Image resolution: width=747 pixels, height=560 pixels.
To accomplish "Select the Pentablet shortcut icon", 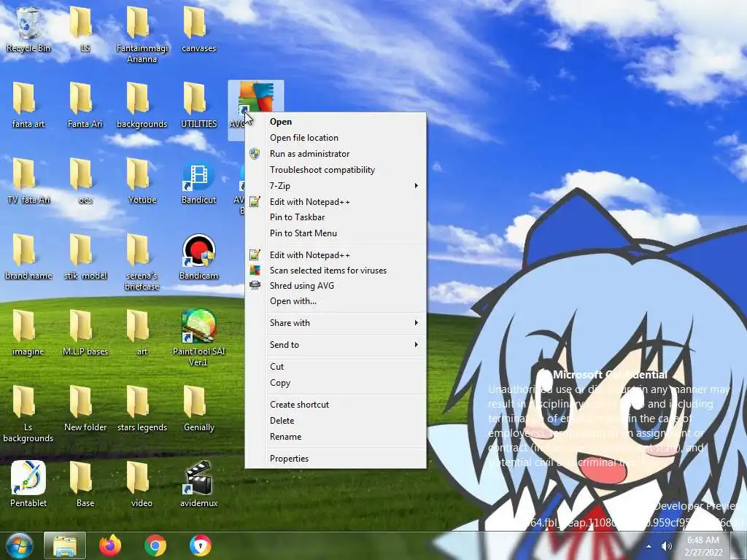I will (28, 484).
